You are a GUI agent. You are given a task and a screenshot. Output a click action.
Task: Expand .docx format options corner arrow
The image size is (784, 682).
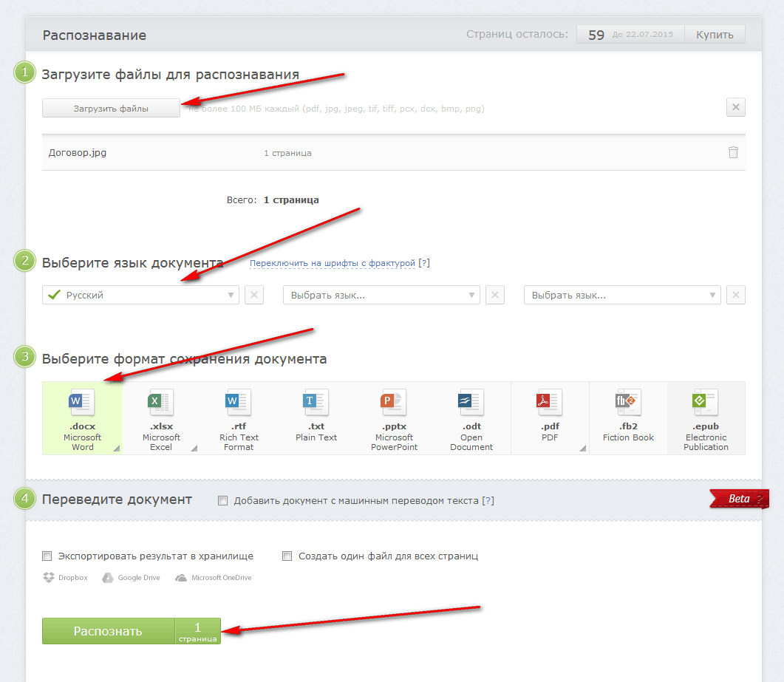[117, 449]
